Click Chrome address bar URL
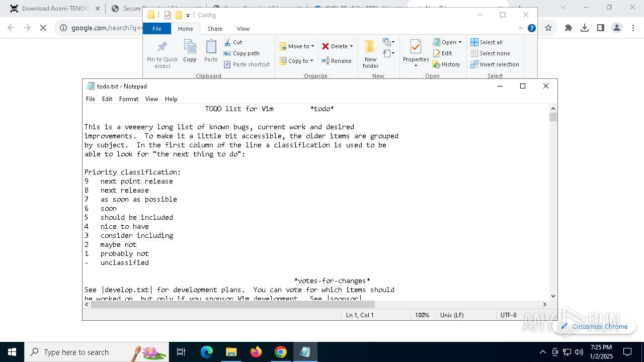644x362 pixels. tap(107, 28)
